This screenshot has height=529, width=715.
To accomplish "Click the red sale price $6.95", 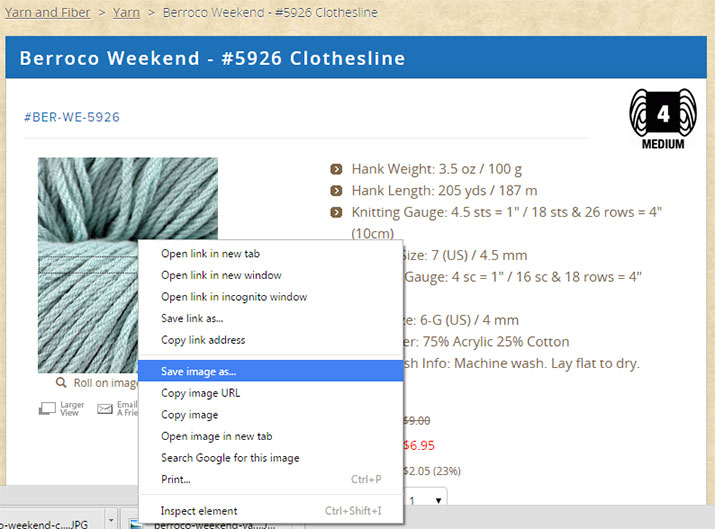I will [419, 446].
